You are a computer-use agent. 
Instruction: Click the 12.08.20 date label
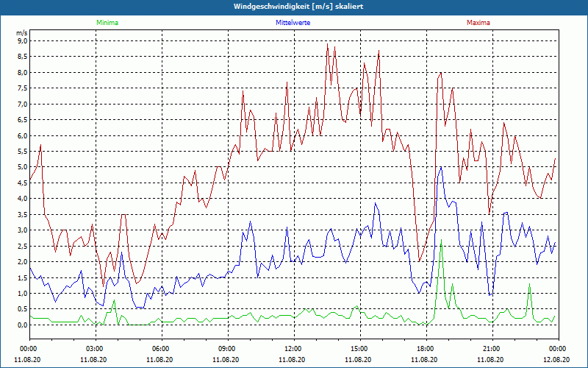pyautogui.click(x=556, y=359)
